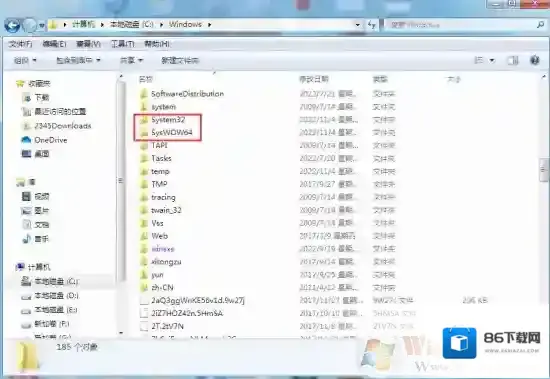The image size is (550, 379).
Task: Select 计算机 in navigation pane
Action: coord(39,267)
